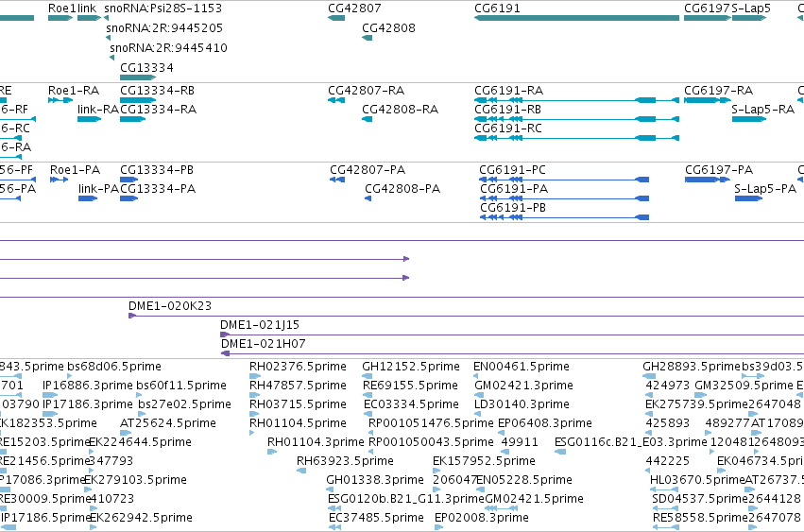Click the S-Lap5-PA protein
The width and height of the screenshot is (804, 532).
coord(748,198)
